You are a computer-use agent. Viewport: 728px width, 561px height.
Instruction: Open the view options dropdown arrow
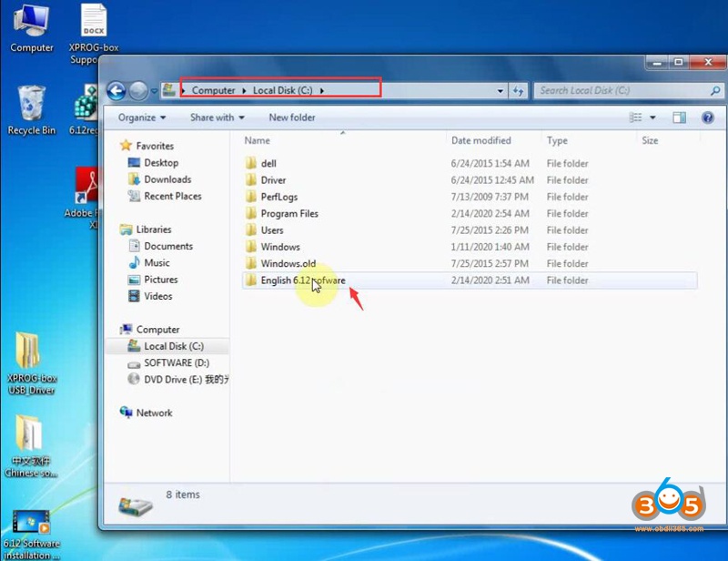652,117
